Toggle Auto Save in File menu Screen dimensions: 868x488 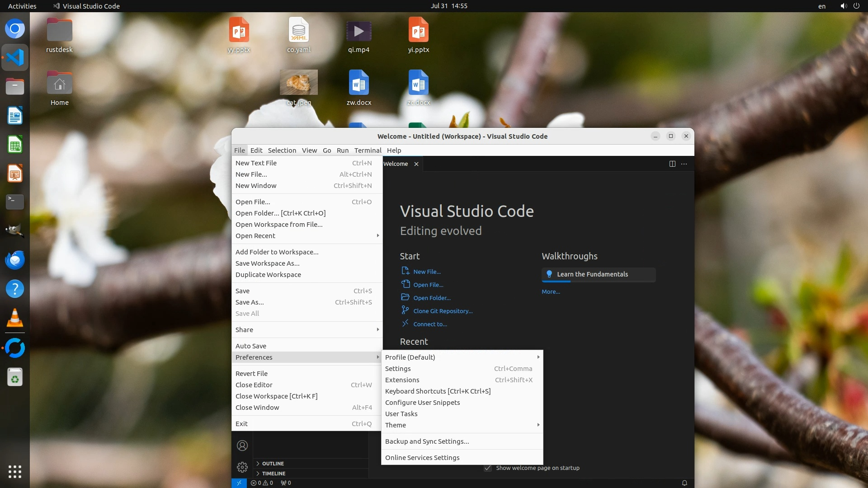[x=251, y=346]
